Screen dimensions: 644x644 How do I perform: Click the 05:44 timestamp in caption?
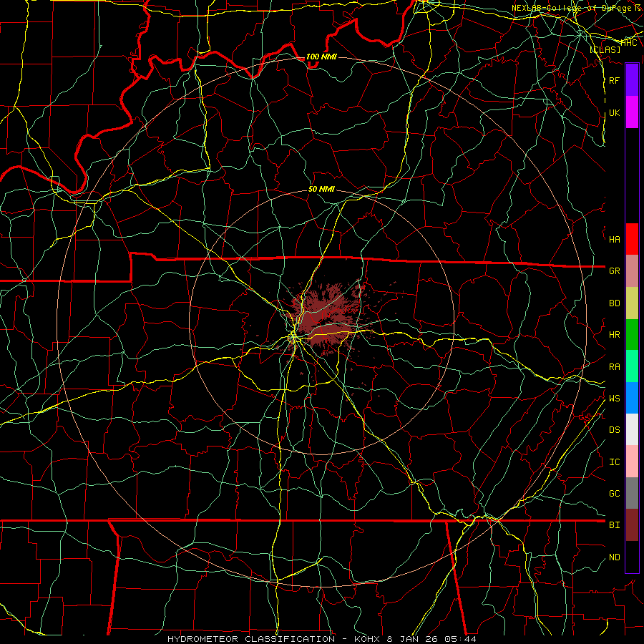[462, 639]
